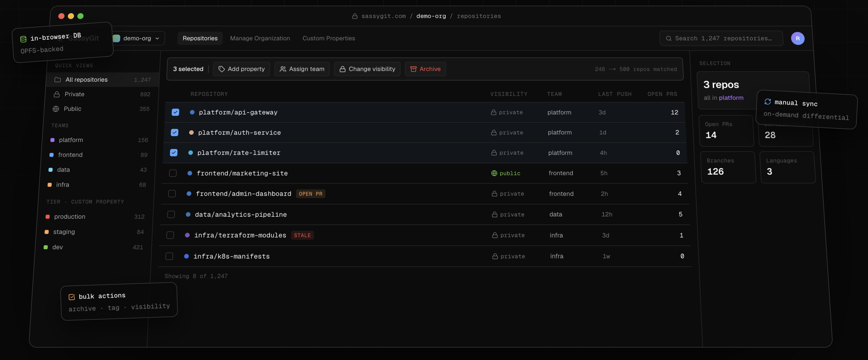Click the Archive button
868x360 pixels.
pyautogui.click(x=425, y=69)
